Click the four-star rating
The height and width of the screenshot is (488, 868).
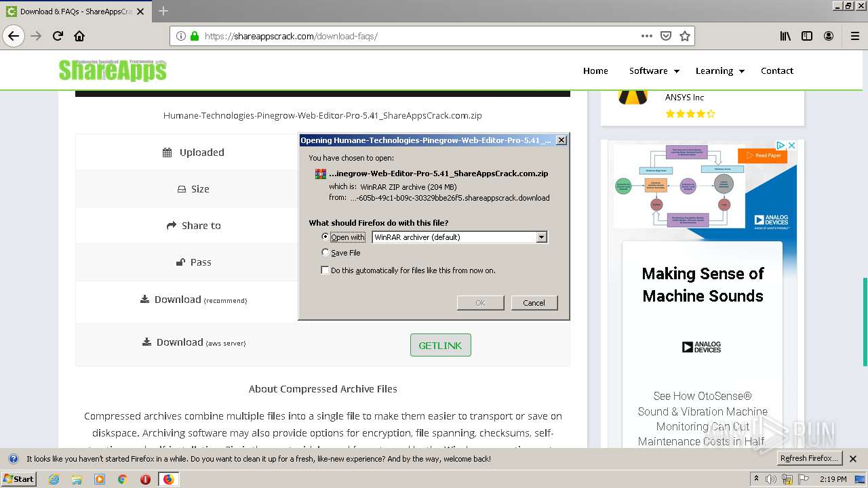[x=690, y=114]
